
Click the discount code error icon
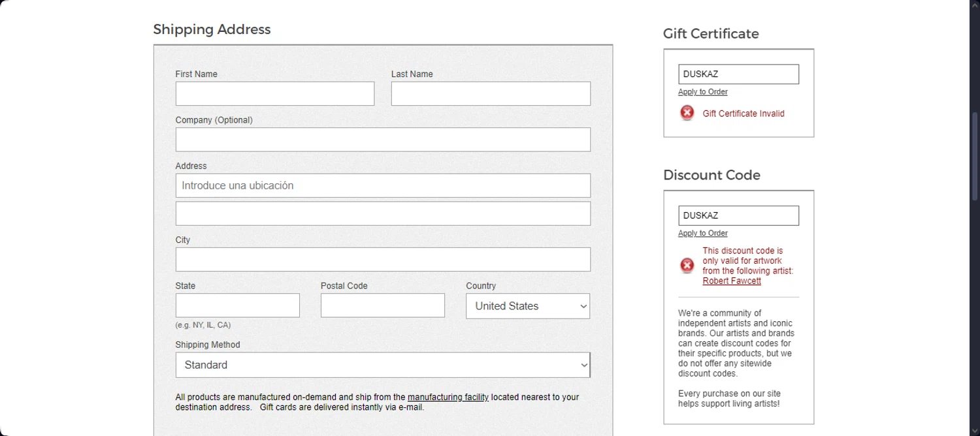pyautogui.click(x=687, y=266)
